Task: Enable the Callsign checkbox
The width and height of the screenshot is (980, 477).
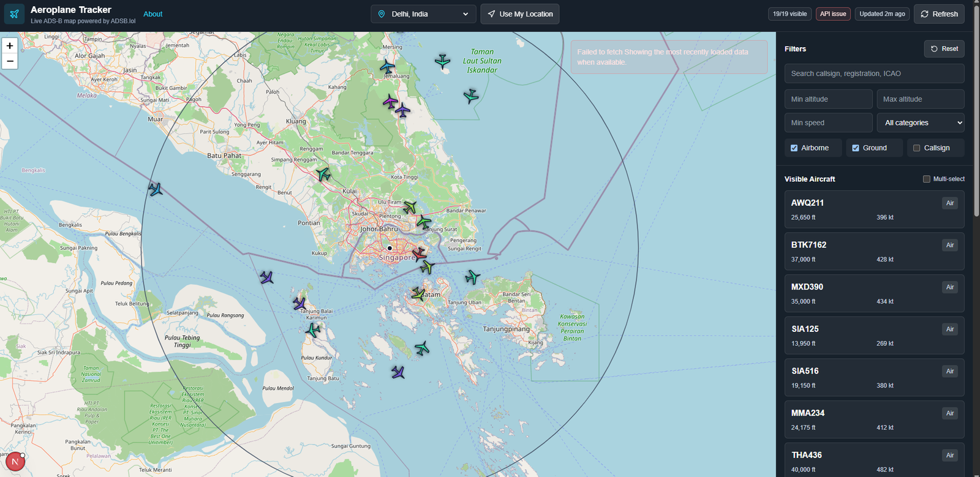Action: point(917,148)
